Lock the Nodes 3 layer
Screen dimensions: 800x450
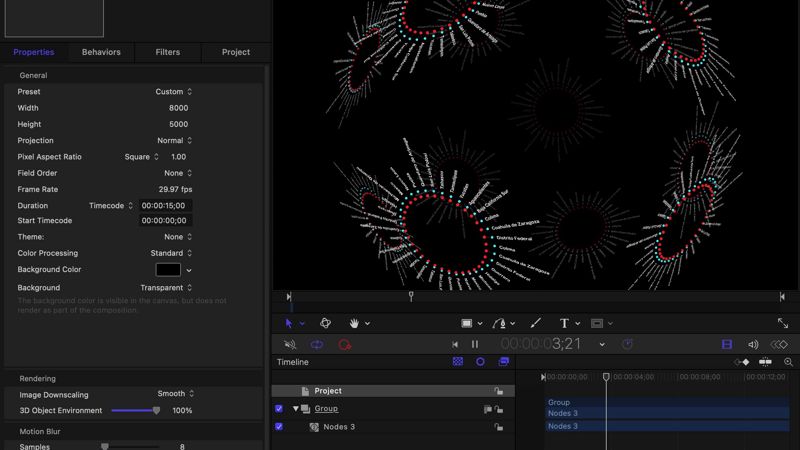click(498, 427)
